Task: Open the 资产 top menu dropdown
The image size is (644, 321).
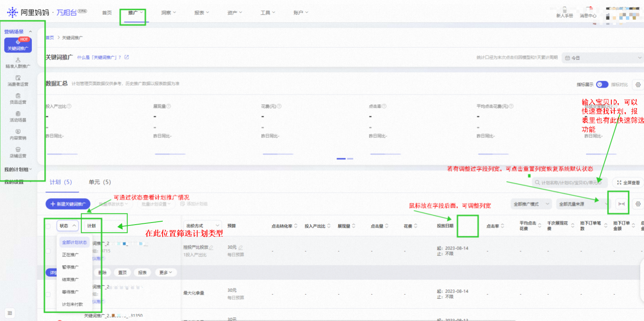Action: 235,13
